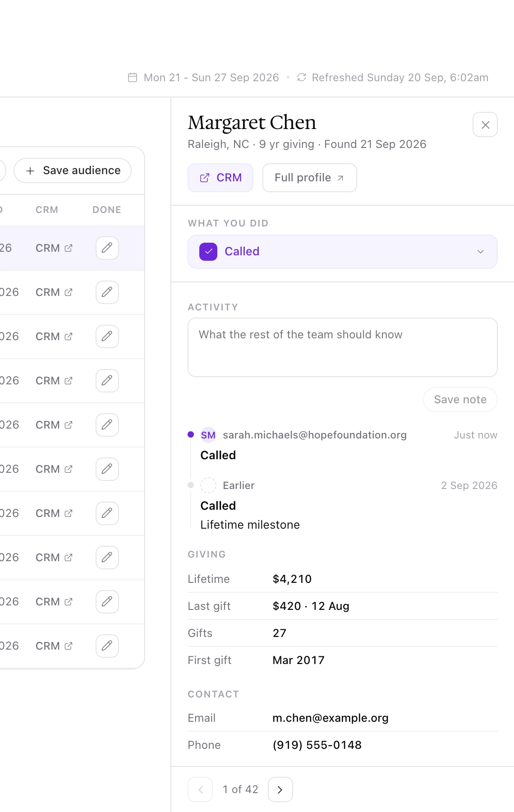Click the calendar icon beside the date range
The height and width of the screenshot is (812, 514).
click(133, 78)
